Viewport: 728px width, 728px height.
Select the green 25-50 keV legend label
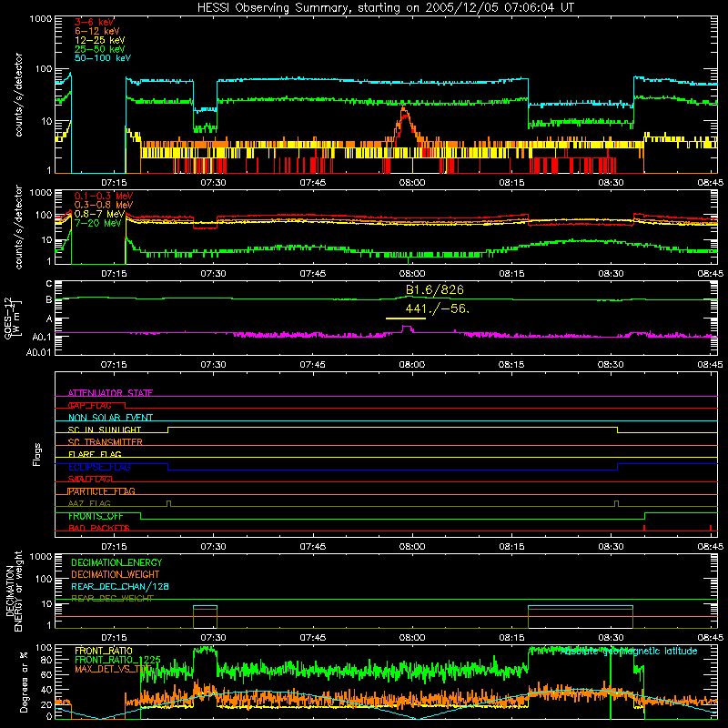click(100, 49)
